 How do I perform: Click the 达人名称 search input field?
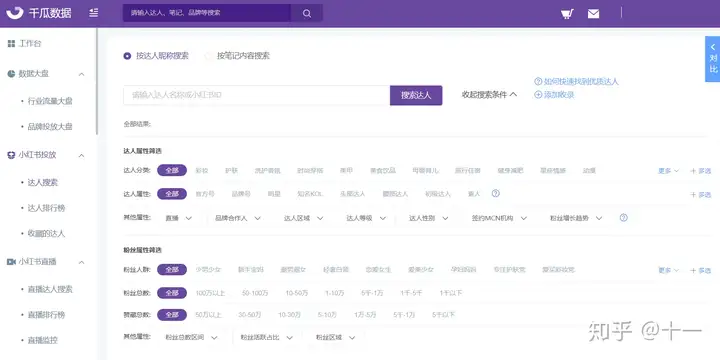click(x=257, y=95)
